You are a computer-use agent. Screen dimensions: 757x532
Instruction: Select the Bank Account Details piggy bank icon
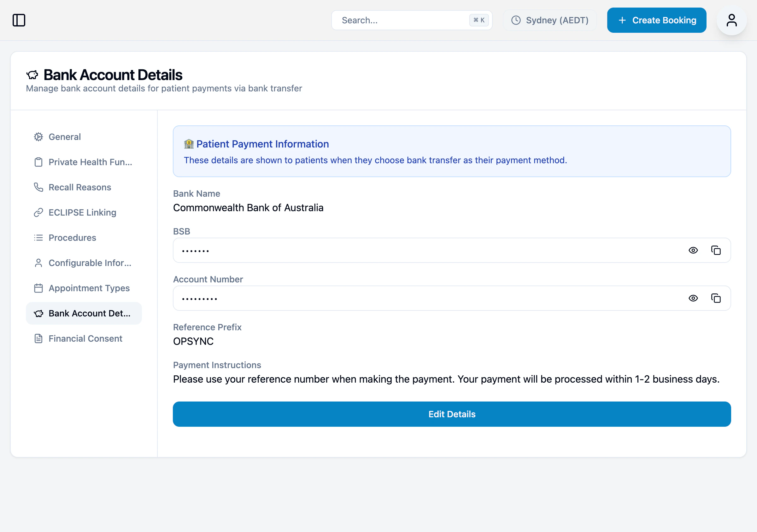(38, 313)
